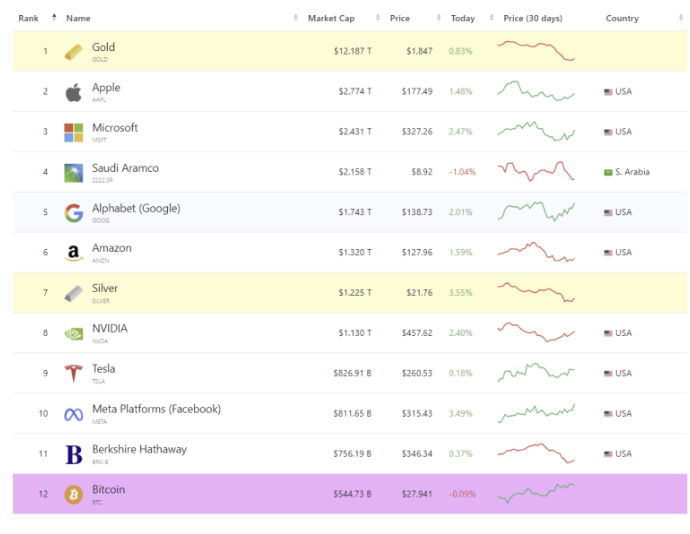
Task: Sort table by Name arrow
Action: point(296,18)
